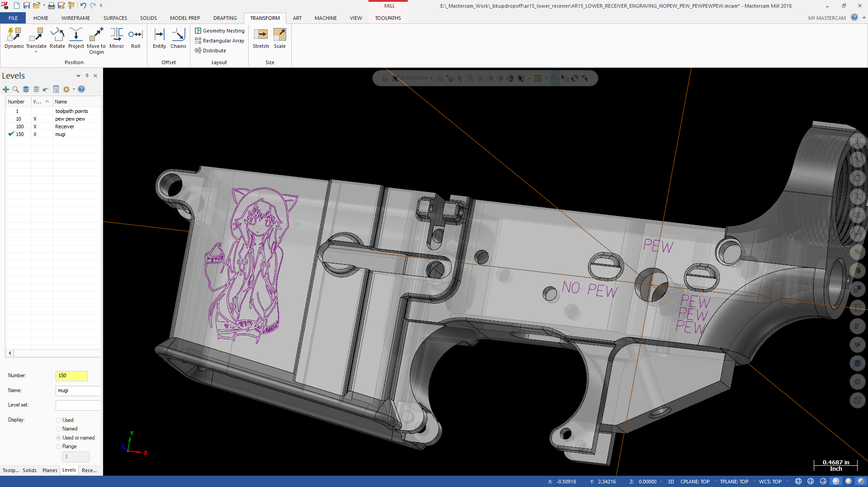This screenshot has height=487, width=868.
Task: Select the Offset Chains tool
Action: click(x=178, y=38)
